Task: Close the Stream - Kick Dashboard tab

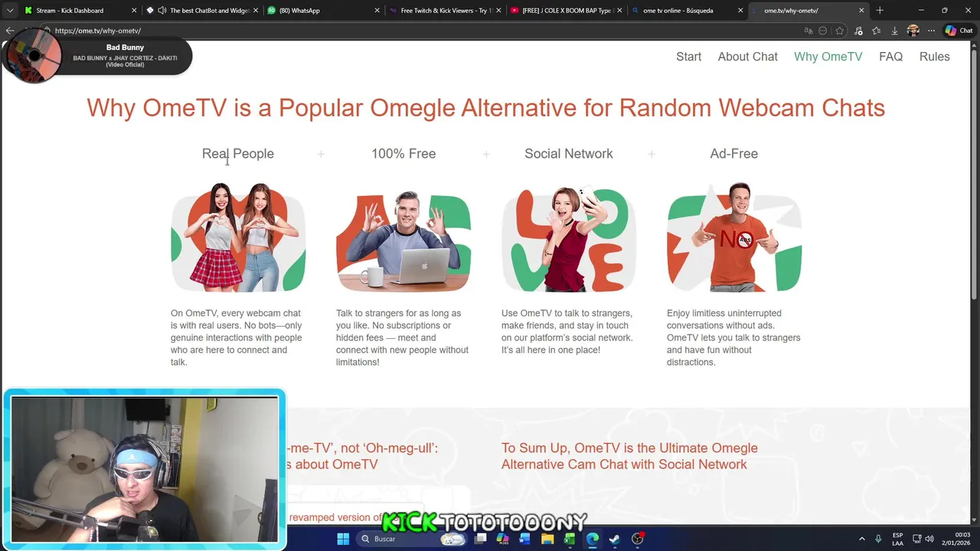Action: point(135,11)
